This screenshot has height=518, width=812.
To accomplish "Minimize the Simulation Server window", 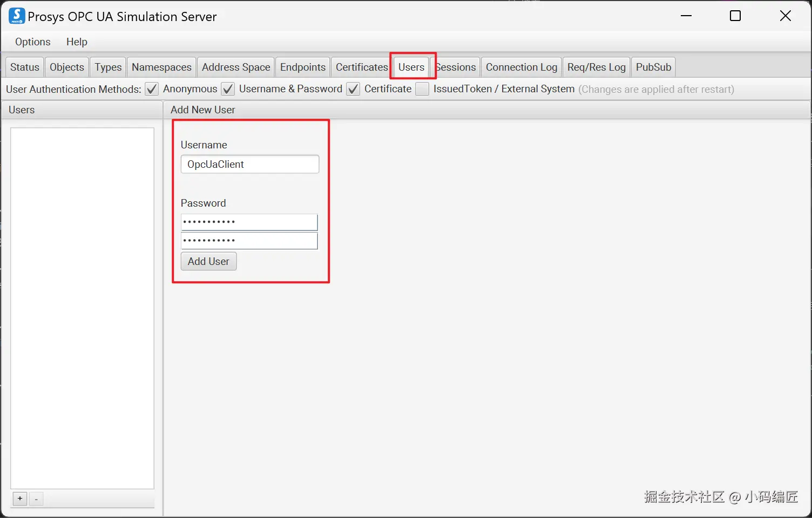I will [x=686, y=16].
